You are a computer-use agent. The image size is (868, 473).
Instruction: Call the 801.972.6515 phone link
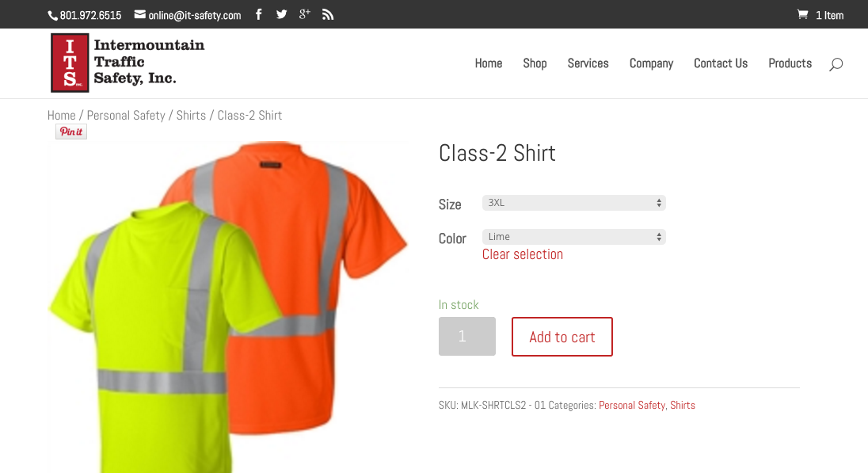point(85,16)
